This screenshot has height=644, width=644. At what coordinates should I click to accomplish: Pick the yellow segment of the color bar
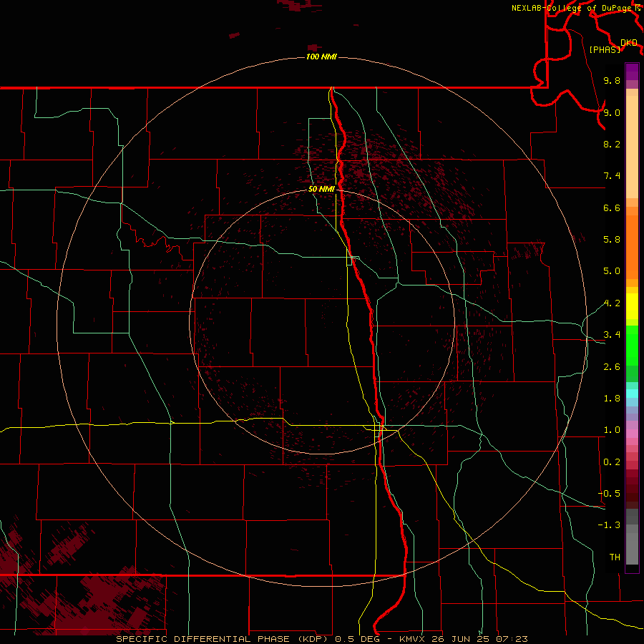coord(632,306)
